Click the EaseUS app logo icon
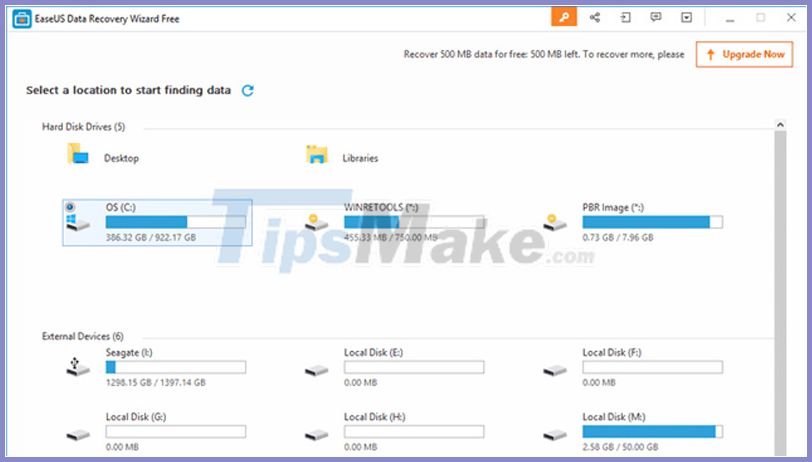 pos(22,19)
